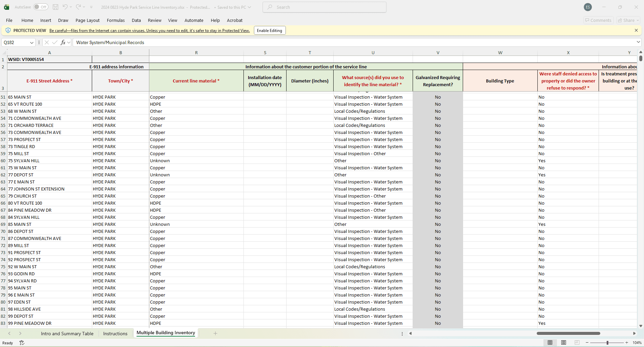
Task: Open the Data ribbon tab
Action: point(136,20)
